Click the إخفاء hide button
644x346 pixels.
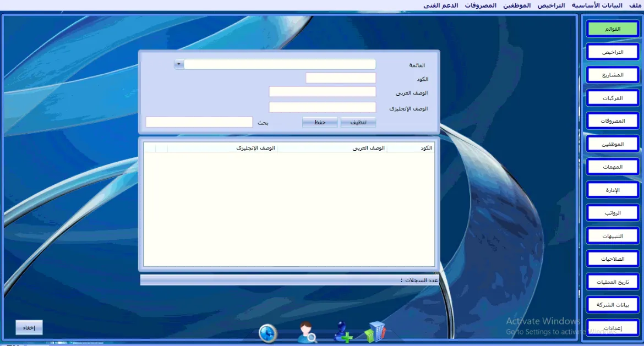pyautogui.click(x=29, y=327)
